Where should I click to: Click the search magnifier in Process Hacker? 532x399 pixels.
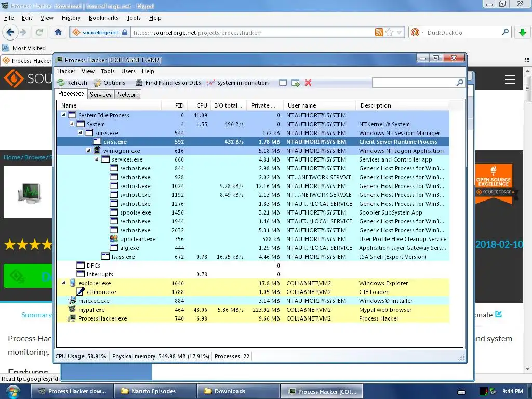(460, 83)
